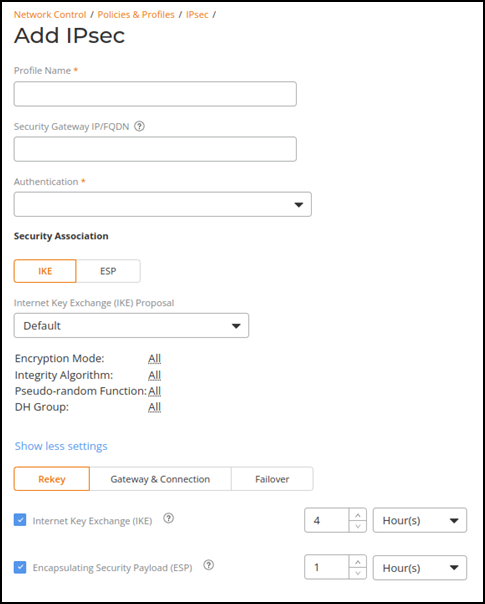Viewport: 485px width, 604px height.
Task: Select the Gateway & Connection tab
Action: (x=160, y=479)
